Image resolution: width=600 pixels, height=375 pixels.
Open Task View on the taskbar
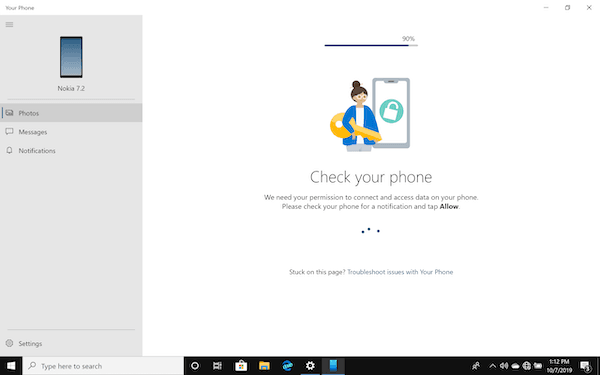(x=217, y=366)
